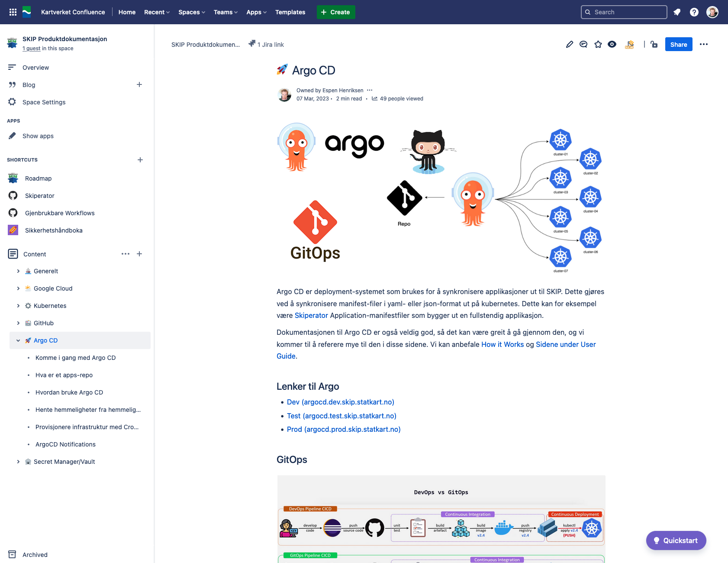This screenshot has height=563, width=728.
Task: Focus the Search field
Action: click(x=624, y=12)
